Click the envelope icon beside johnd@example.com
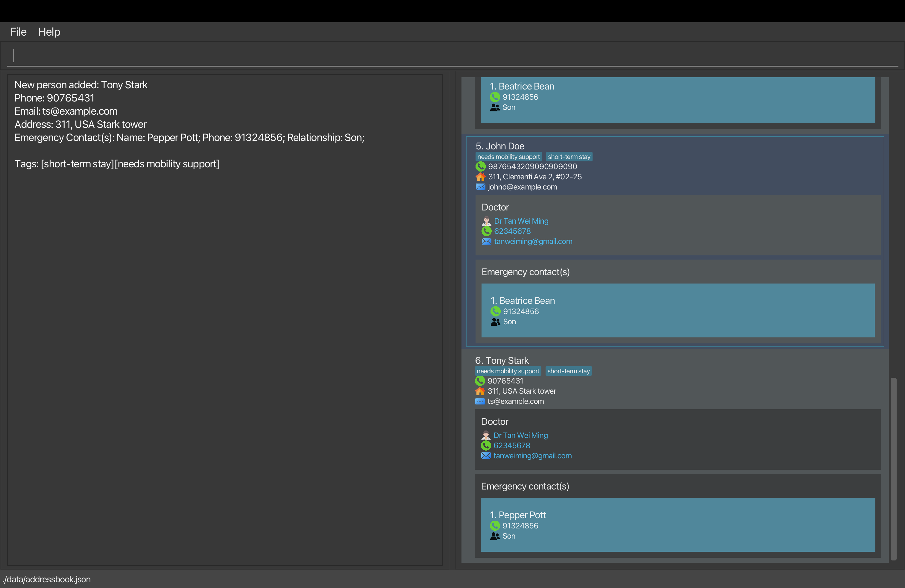The image size is (905, 588). [x=480, y=187]
